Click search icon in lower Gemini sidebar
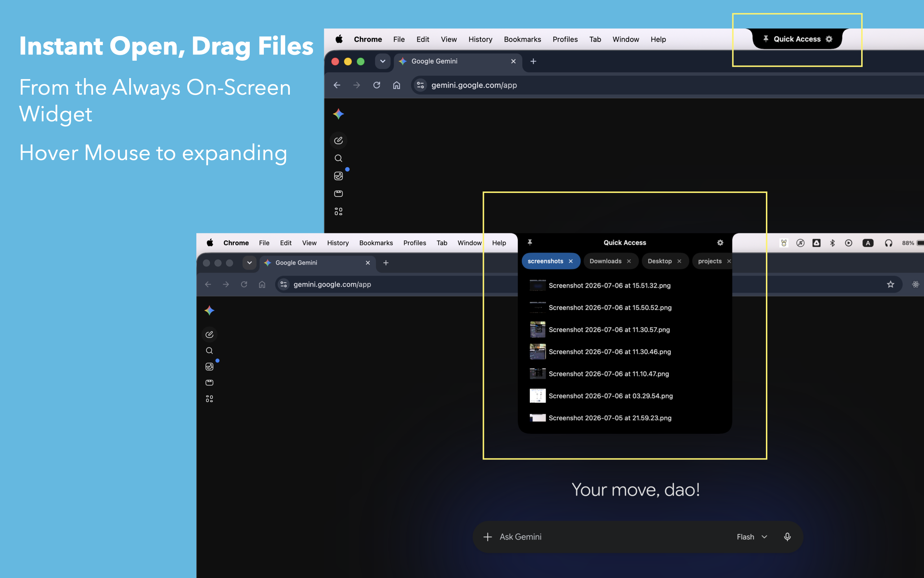This screenshot has width=924, height=578. [209, 350]
